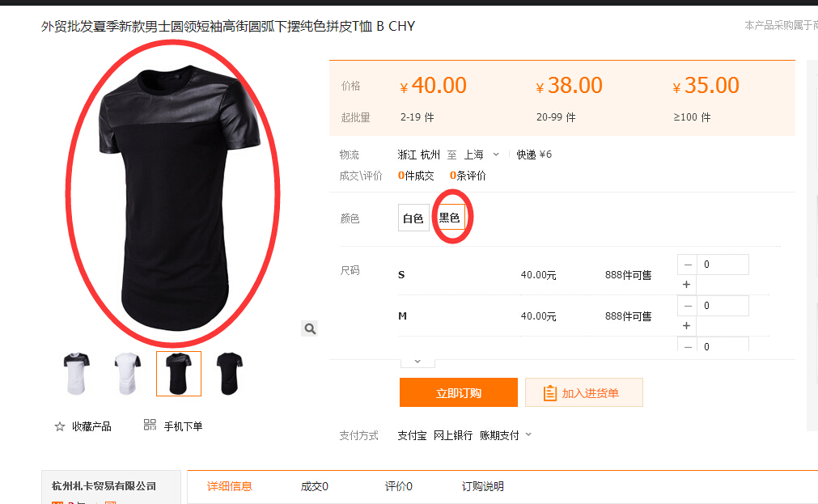Click the star icon for 收藏产品

(60, 427)
